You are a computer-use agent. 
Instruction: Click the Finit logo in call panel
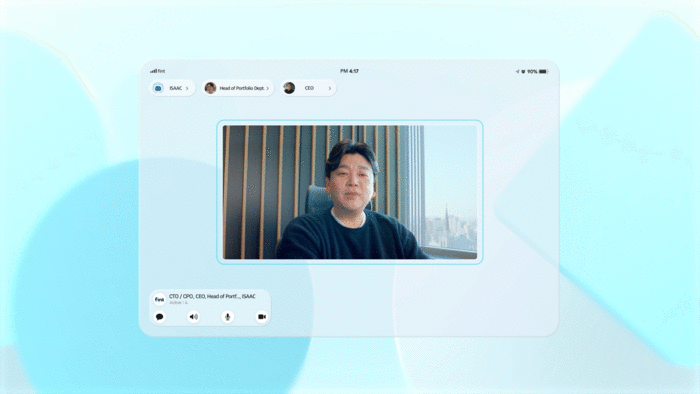point(159,299)
